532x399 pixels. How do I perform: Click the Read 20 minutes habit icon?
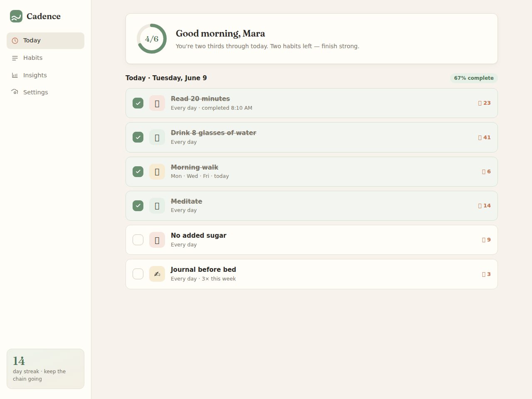[x=157, y=103]
